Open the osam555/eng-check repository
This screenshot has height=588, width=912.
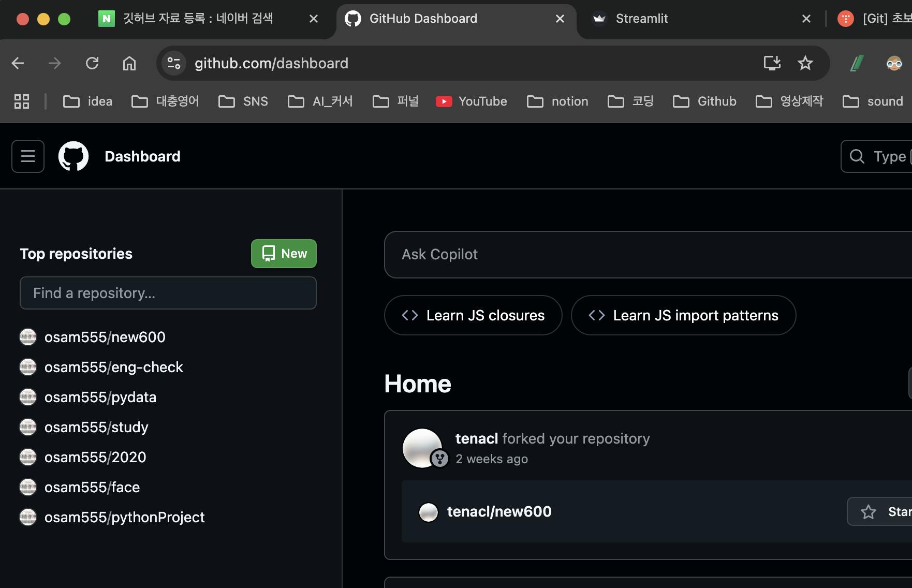click(114, 367)
